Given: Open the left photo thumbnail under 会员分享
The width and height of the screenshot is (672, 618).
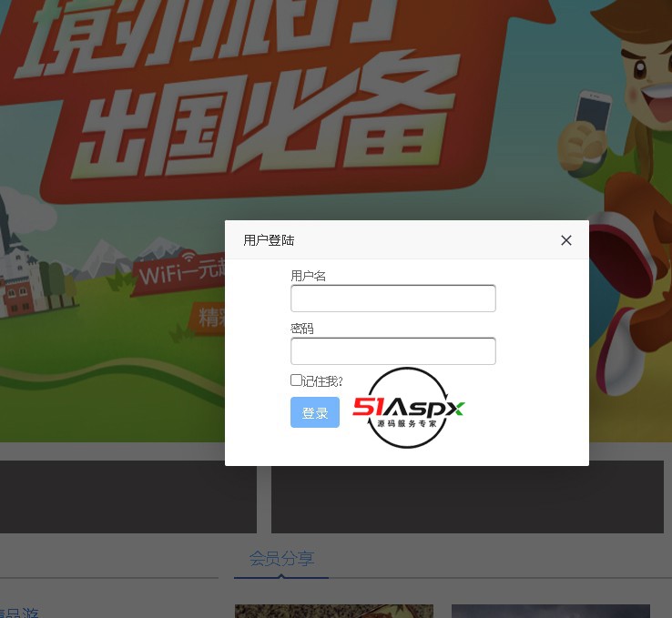Looking at the screenshot, I should click(334, 611).
